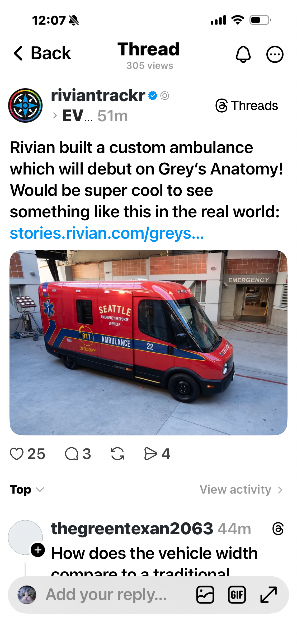
Task: Tap the Threads label badge
Action: coord(247,105)
